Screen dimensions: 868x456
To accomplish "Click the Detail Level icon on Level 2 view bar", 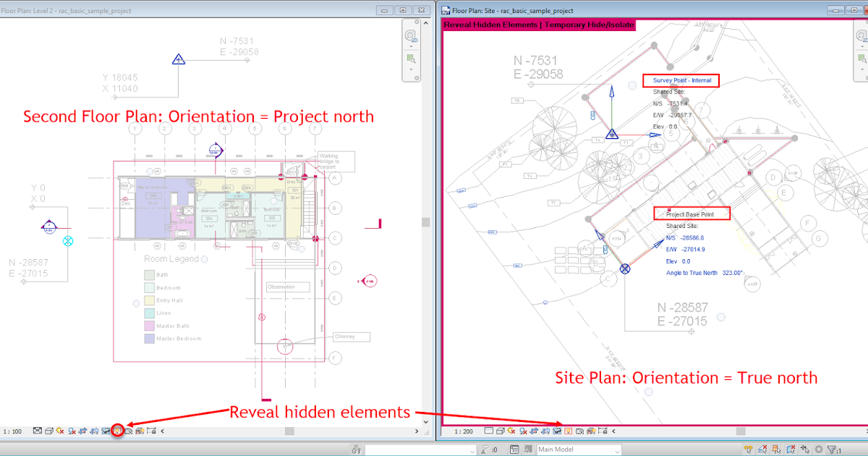I will coord(36,430).
